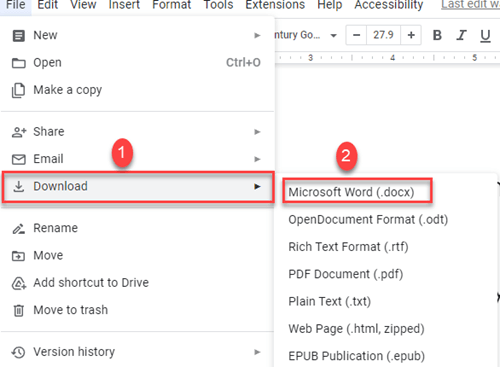
Task: Open the Insert menu
Action: pyautogui.click(x=124, y=5)
